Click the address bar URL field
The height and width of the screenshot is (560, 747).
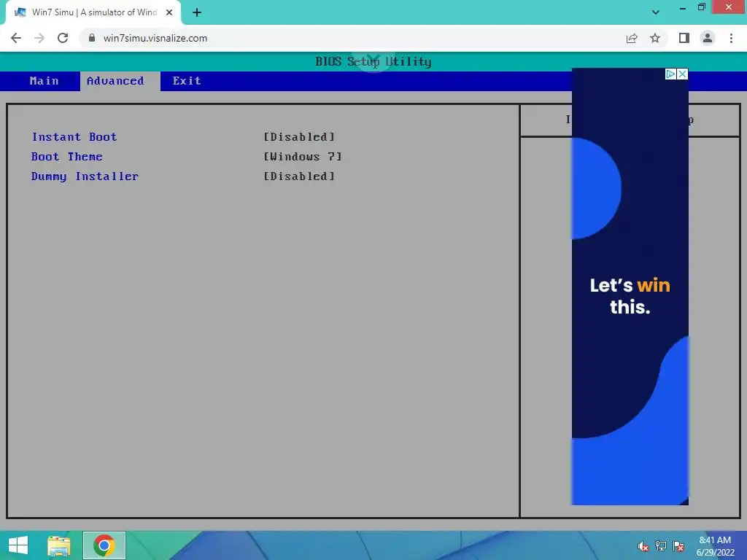click(x=352, y=38)
